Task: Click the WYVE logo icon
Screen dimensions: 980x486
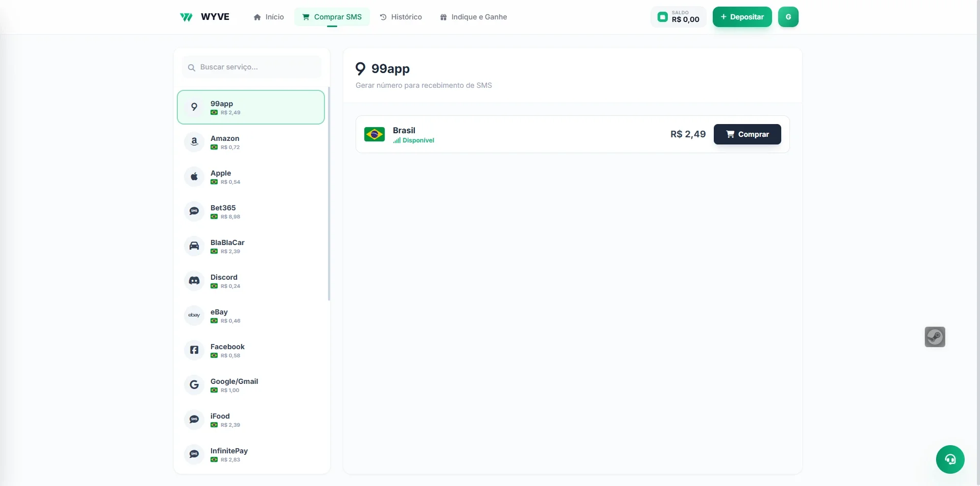Action: (x=186, y=17)
